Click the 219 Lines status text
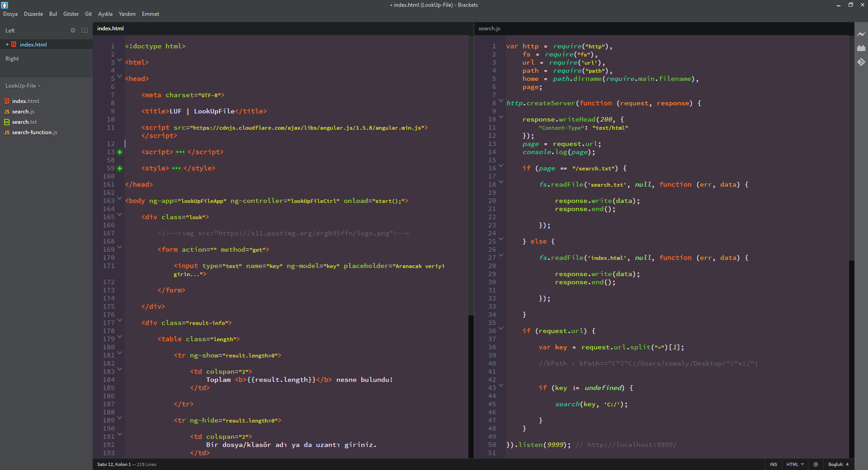 click(x=146, y=464)
